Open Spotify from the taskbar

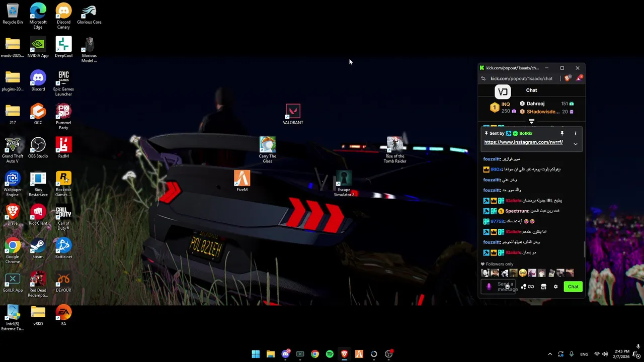pyautogui.click(x=330, y=354)
